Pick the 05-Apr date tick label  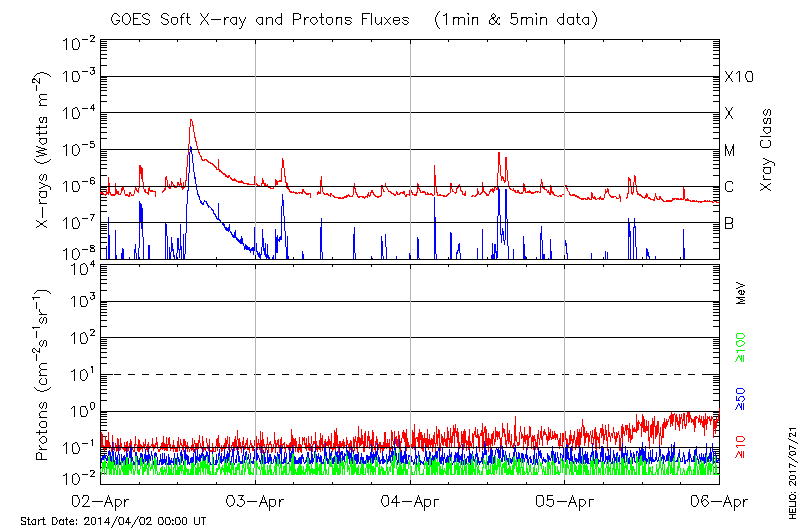pyautogui.click(x=565, y=501)
